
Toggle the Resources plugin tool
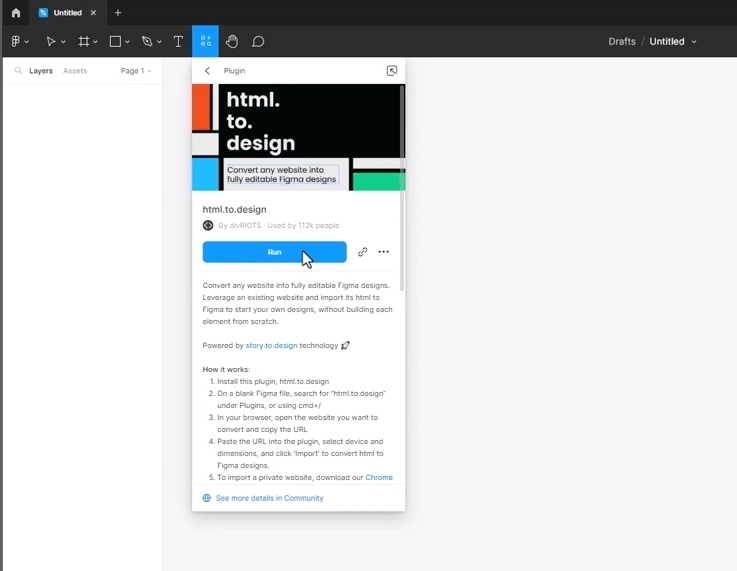pos(205,41)
